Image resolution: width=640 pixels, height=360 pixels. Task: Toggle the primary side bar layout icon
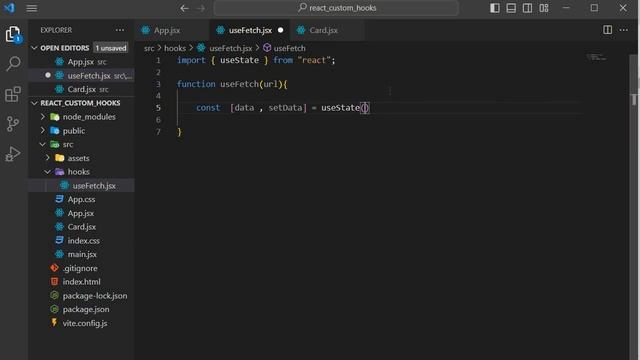(x=495, y=8)
